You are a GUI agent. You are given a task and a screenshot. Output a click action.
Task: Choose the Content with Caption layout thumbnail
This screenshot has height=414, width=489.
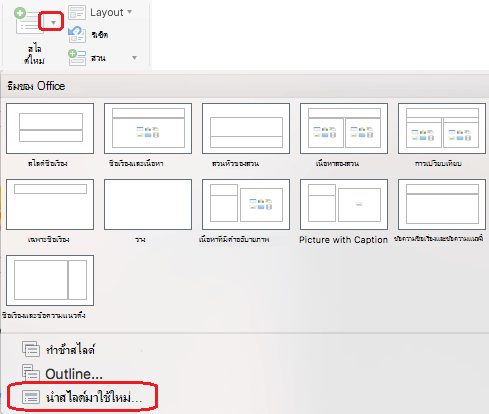[246, 204]
